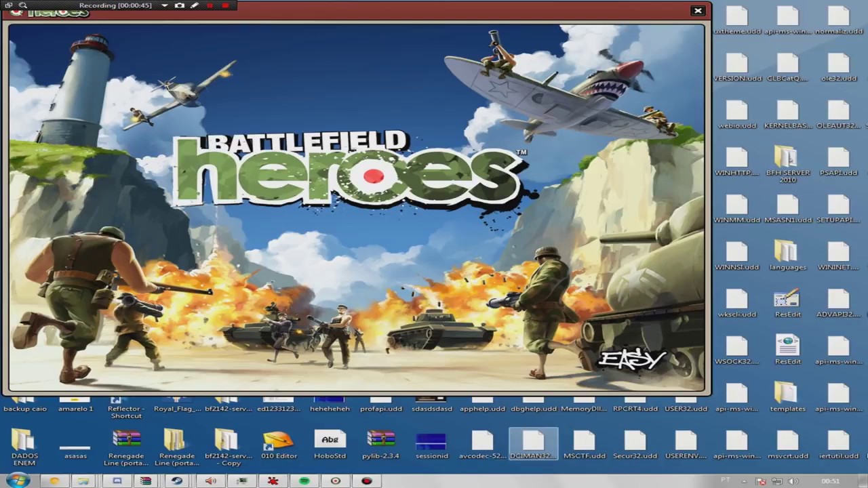Click the taskbar clock showing 00:51
The height and width of the screenshot is (488, 868).
pyautogui.click(x=830, y=481)
